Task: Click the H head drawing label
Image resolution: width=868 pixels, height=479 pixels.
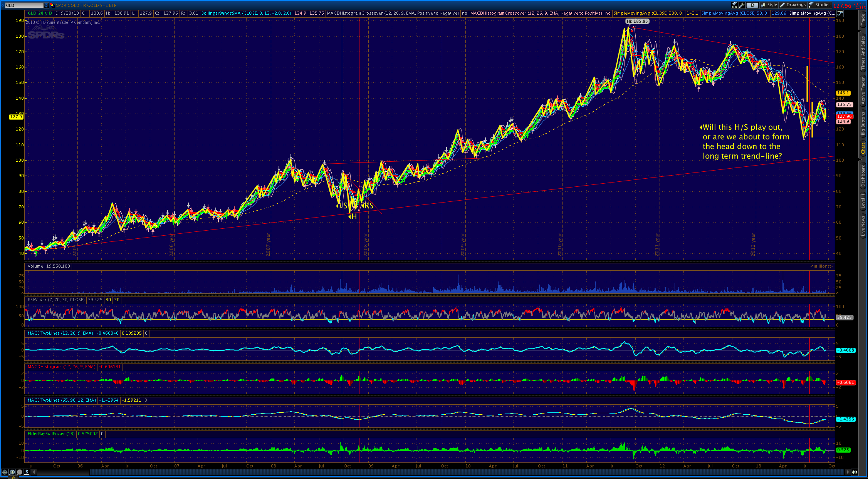Action: tap(353, 217)
